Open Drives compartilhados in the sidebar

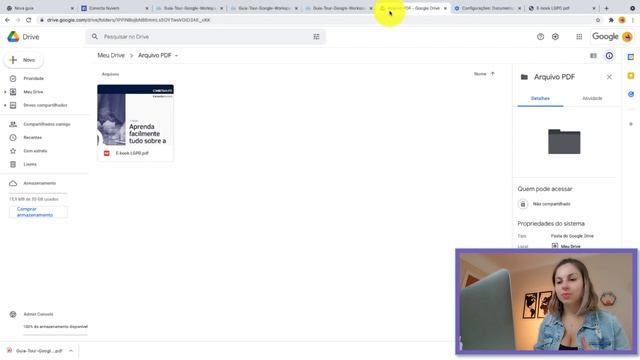click(45, 105)
